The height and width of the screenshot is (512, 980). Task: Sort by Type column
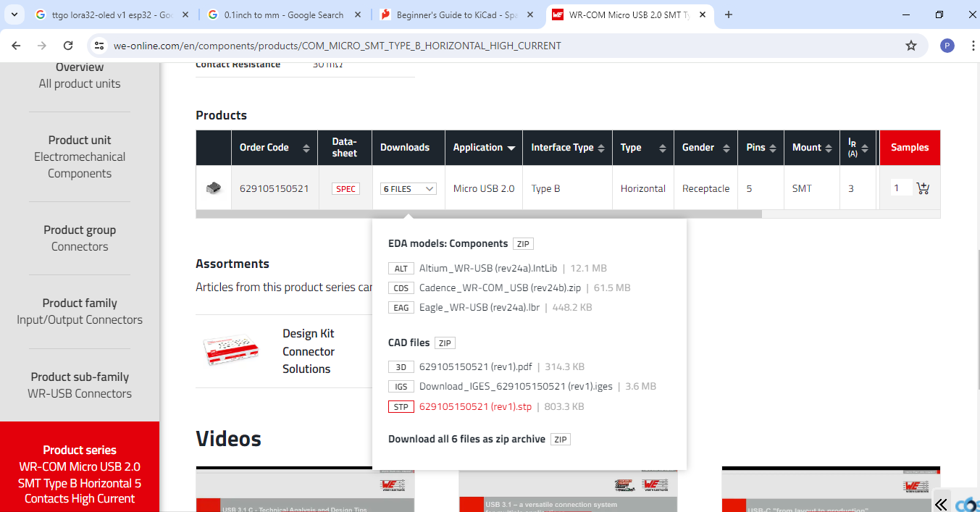pyautogui.click(x=662, y=148)
